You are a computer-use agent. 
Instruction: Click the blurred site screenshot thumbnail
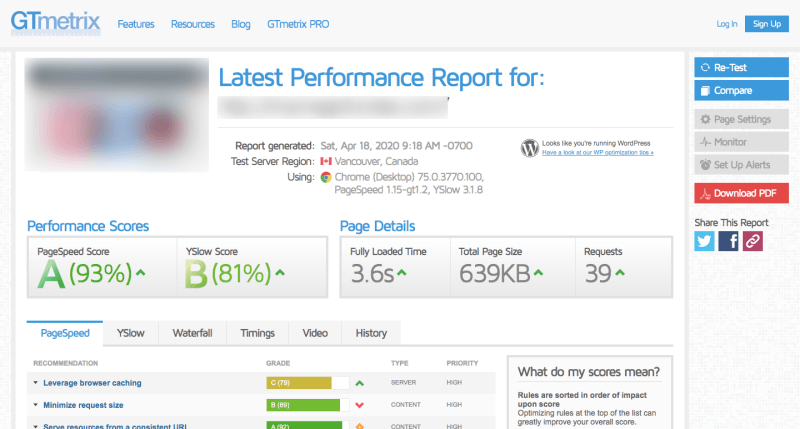pyautogui.click(x=117, y=114)
